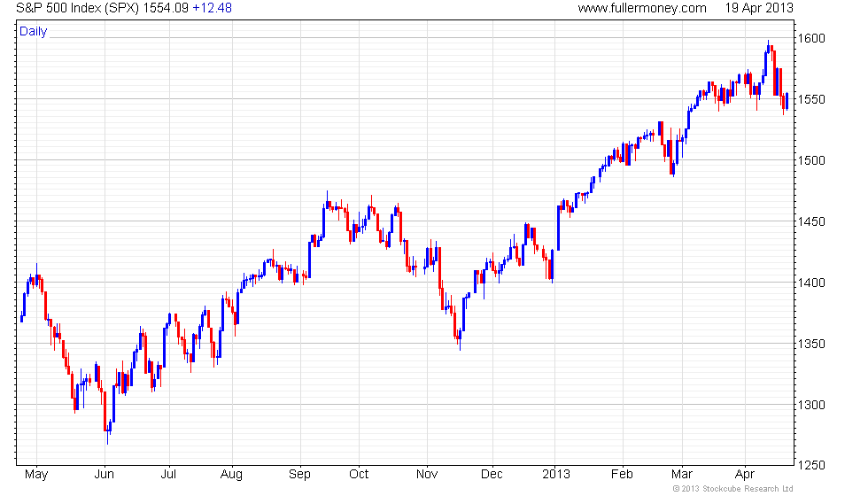Image resolution: width=868 pixels, height=496 pixels.
Task: Click the Nov month axis label
Action: pyautogui.click(x=427, y=475)
